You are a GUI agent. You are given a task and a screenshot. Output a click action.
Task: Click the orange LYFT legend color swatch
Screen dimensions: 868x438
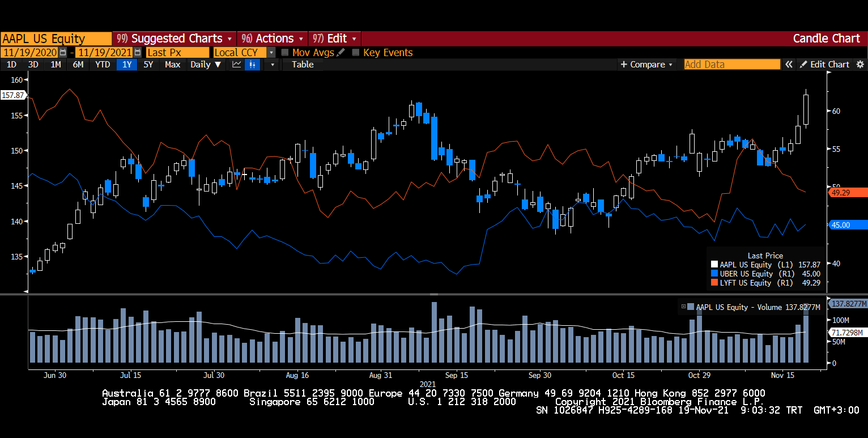(714, 283)
